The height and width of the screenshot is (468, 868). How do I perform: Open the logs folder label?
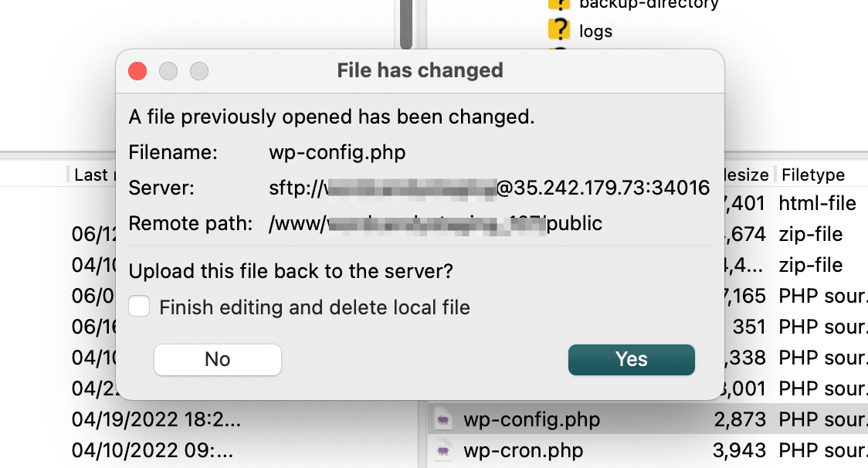(595, 31)
